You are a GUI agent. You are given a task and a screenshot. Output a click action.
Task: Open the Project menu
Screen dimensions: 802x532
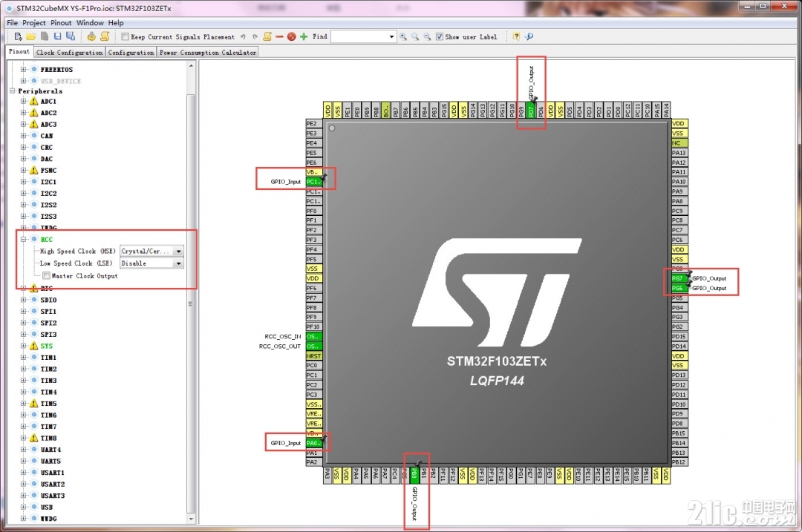[x=33, y=23]
